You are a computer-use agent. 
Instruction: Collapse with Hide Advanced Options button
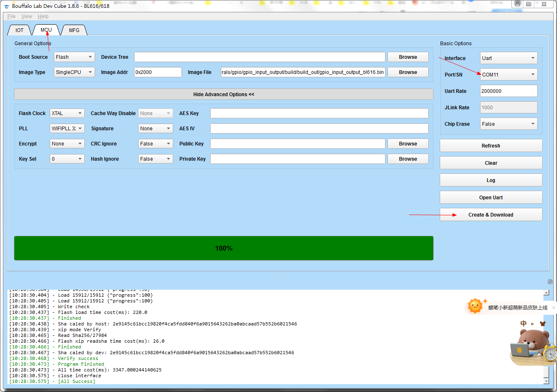[x=224, y=95]
